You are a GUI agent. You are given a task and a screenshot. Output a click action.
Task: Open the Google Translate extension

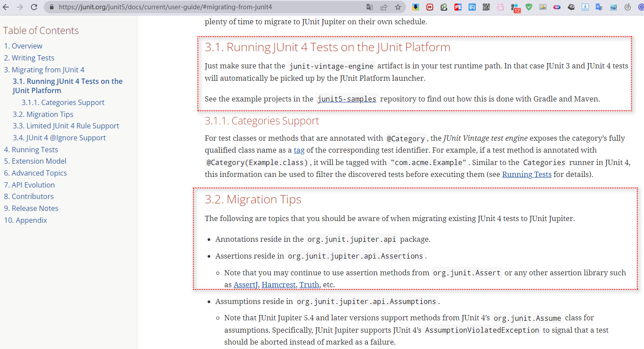point(599,7)
